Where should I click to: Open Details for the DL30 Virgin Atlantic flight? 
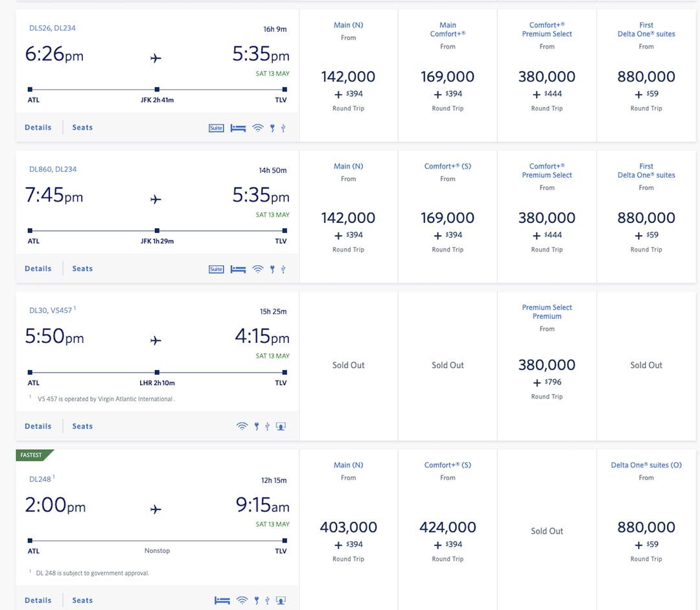tap(38, 426)
